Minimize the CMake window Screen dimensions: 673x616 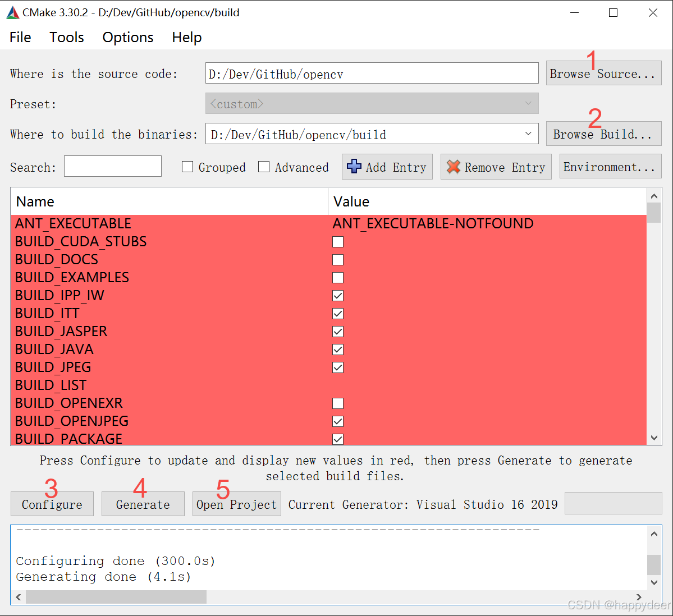[x=574, y=12]
